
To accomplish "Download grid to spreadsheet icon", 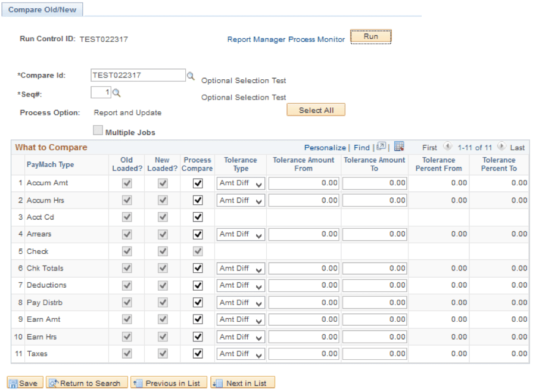I will (399, 147).
